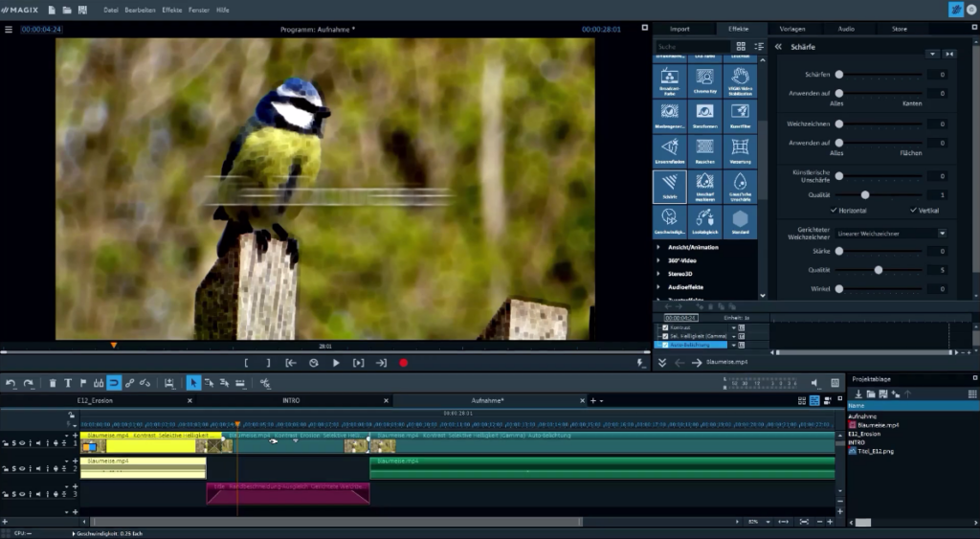The width and height of the screenshot is (980, 539).
Task: Expand the Ansicht/Animation category
Action: 658,247
